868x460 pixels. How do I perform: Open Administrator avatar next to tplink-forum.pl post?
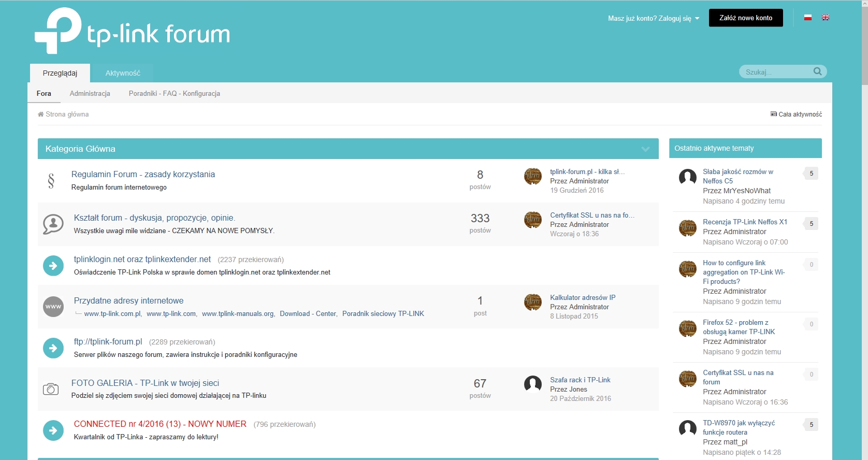pos(533,176)
